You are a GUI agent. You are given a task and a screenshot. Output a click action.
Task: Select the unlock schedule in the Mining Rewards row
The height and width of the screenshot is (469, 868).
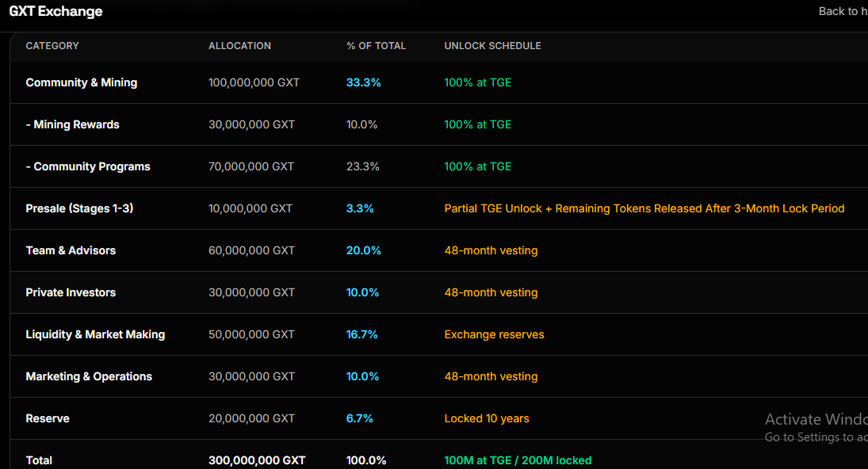(x=478, y=124)
